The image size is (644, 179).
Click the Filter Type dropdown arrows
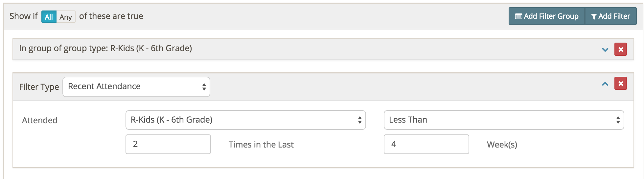click(x=204, y=87)
